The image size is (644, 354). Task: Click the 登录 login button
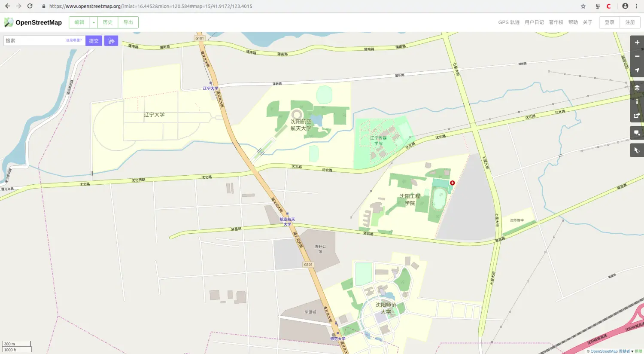point(610,22)
